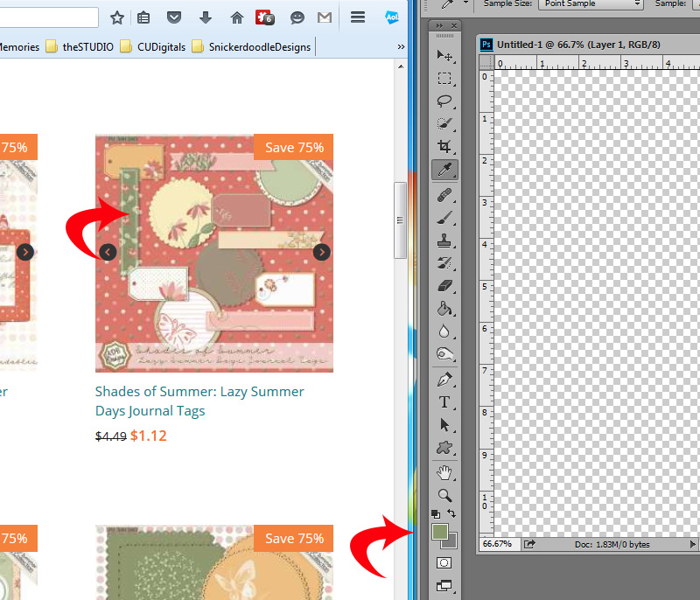Select the Horizontal Type tool
The image size is (700, 600).
click(444, 402)
